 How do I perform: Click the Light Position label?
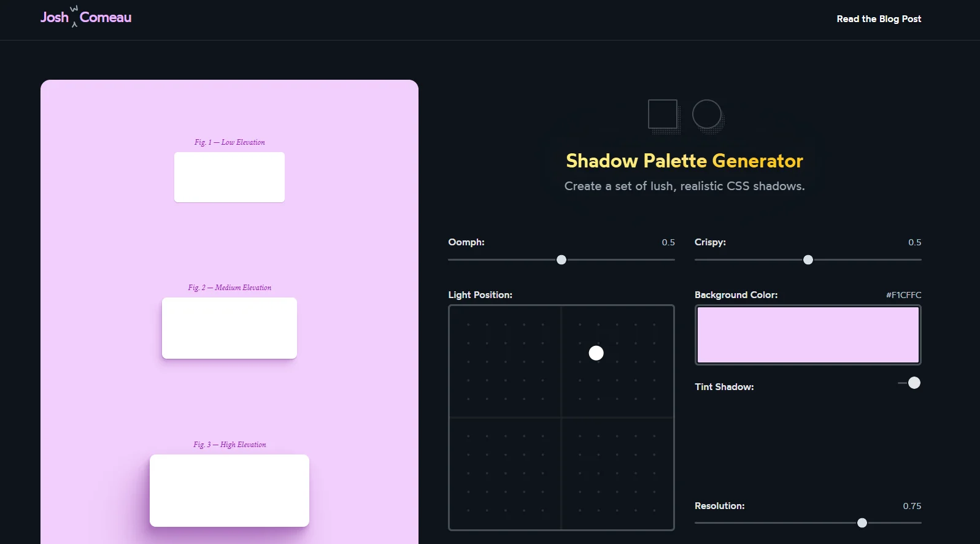(480, 295)
